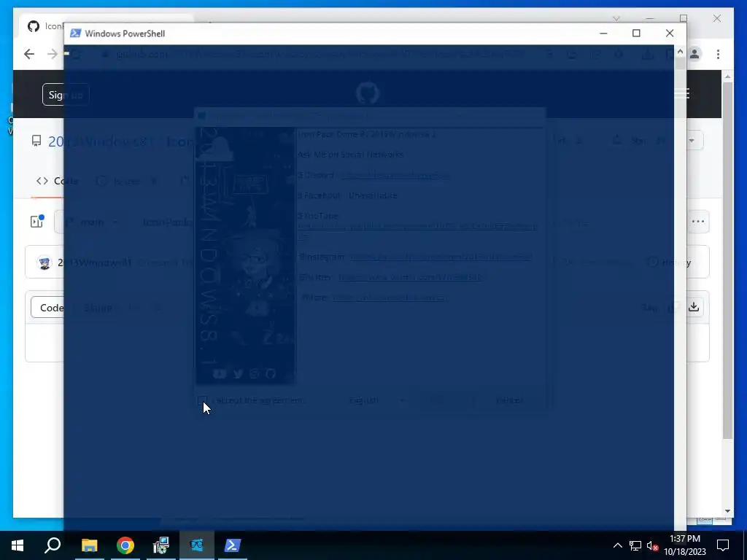Click the muted volume tray icon
Screen dimensions: 747x560
653,545
